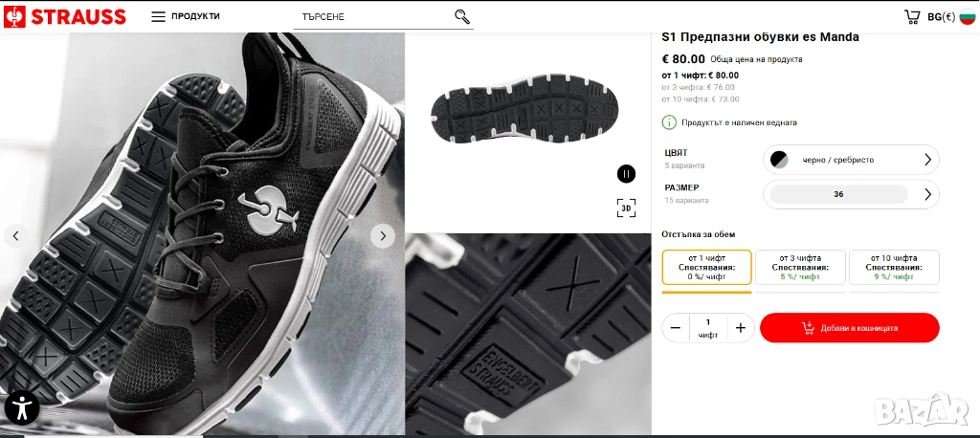
Task: Open the Продукти hamburger menu
Action: pos(186,16)
